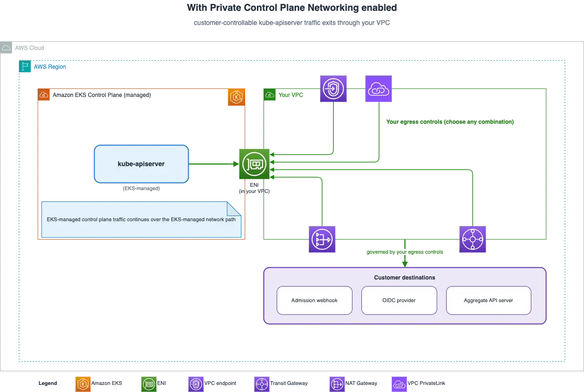Click the 'ENI (in your VPC)' caption

(254, 188)
